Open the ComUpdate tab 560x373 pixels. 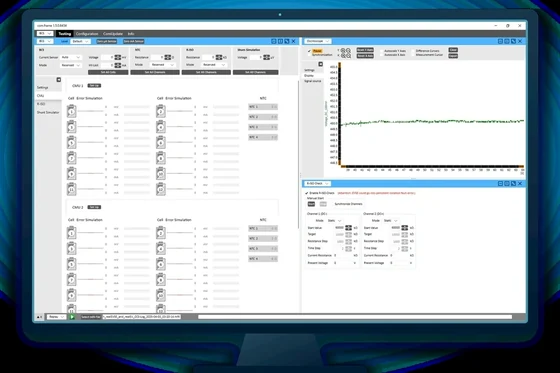(x=112, y=34)
